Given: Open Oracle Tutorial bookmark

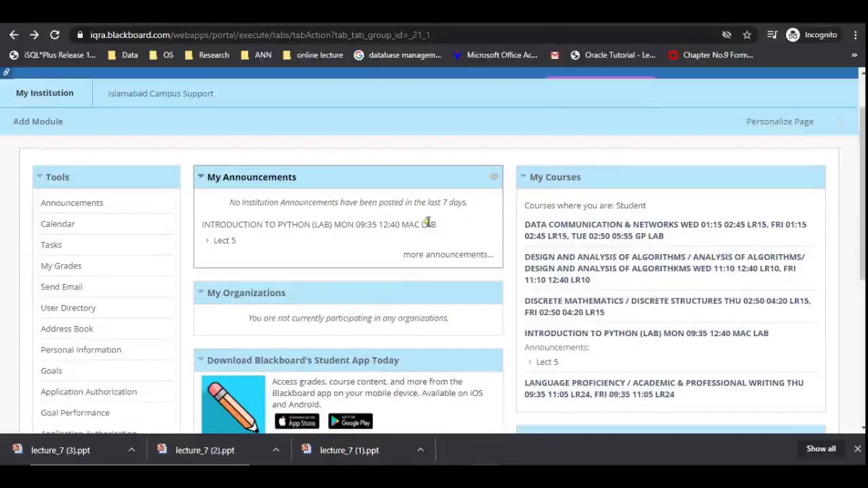Looking at the screenshot, I should point(613,55).
